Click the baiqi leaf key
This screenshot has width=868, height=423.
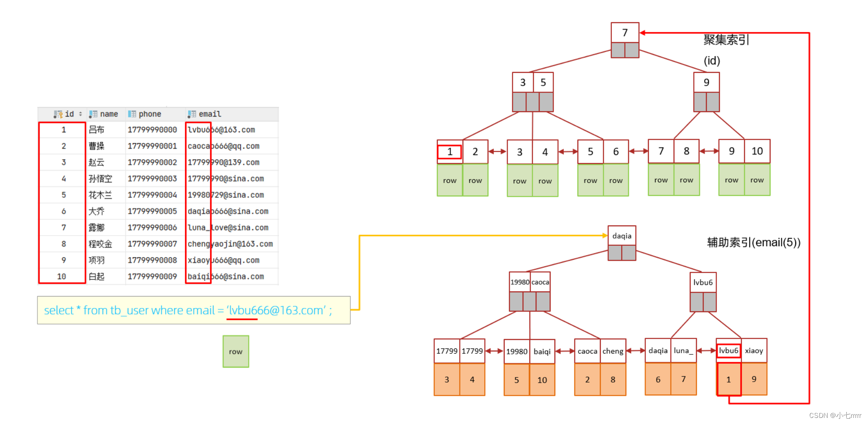[x=542, y=351]
